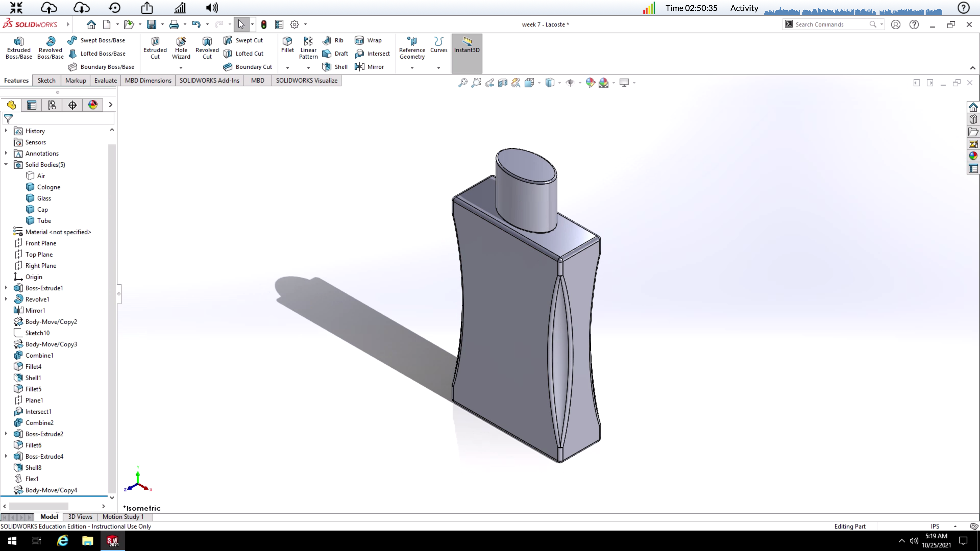This screenshot has width=980, height=551.
Task: Open the ConfigurationManager tab icon
Action: pyautogui.click(x=52, y=105)
